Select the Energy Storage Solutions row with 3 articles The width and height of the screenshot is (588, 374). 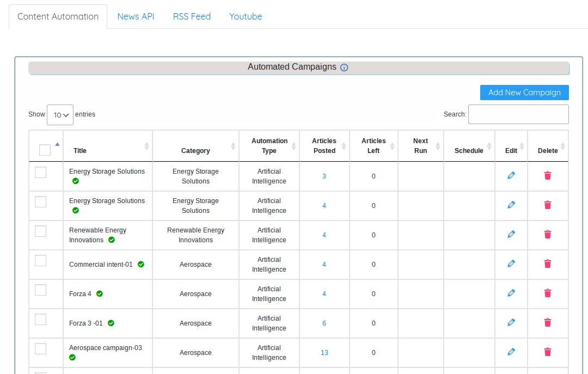point(40,173)
